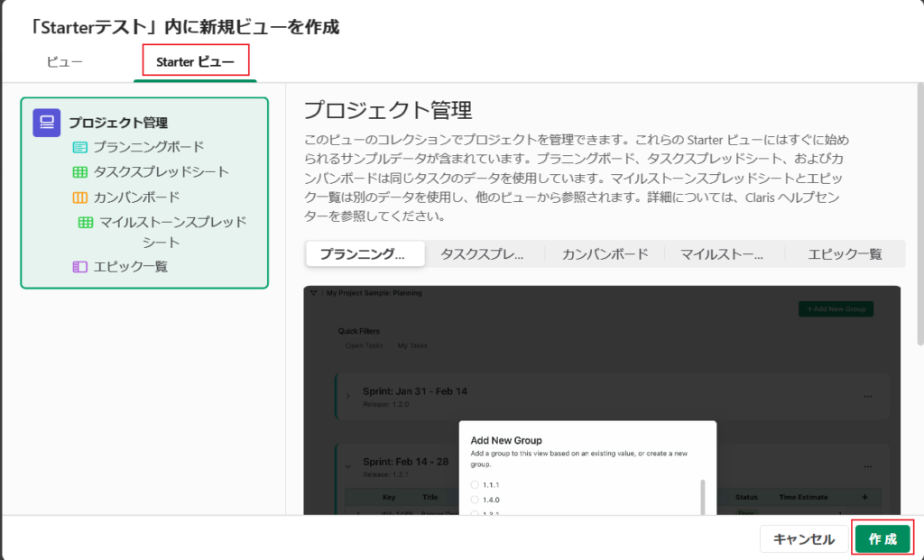Click the green タスクスプレッドシート grid icon
Image resolution: width=924 pixels, height=560 pixels.
click(80, 171)
